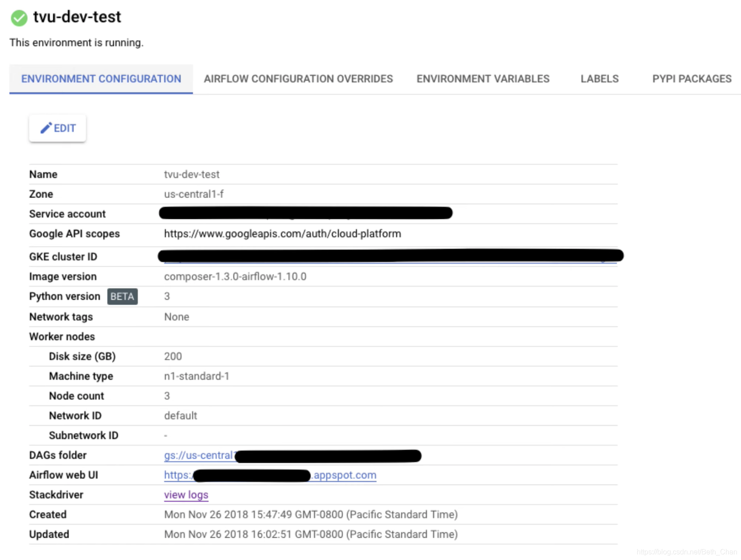
Task: Click the 'This environment is running.' status text
Action: [x=77, y=43]
